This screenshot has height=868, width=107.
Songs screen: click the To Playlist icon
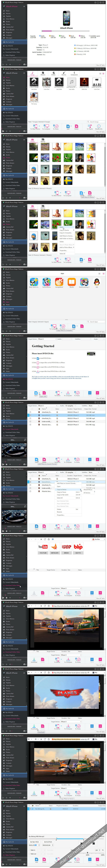(x=89, y=126)
